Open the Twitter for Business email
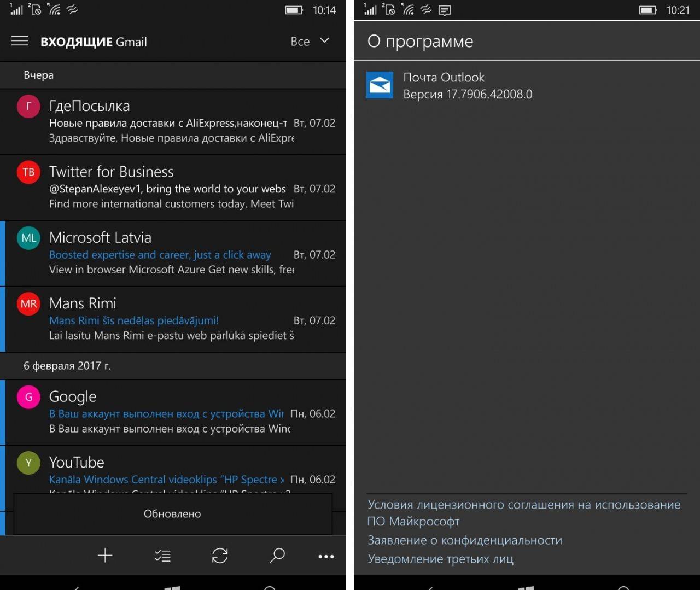The image size is (700, 590). pyautogui.click(x=173, y=188)
